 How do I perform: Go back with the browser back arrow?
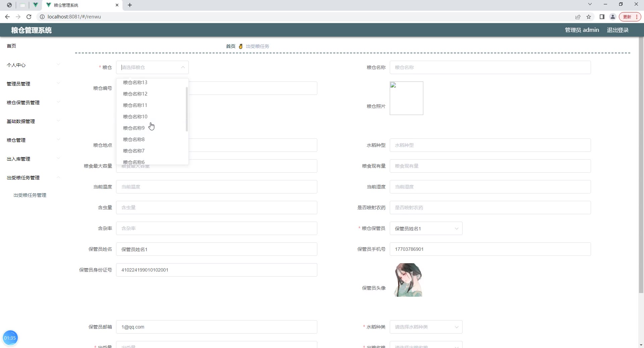point(7,17)
